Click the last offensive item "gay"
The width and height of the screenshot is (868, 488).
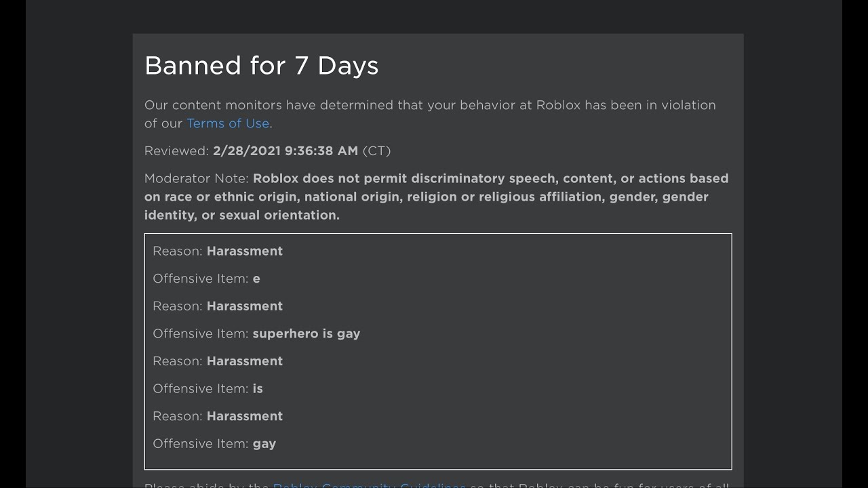pyautogui.click(x=264, y=444)
